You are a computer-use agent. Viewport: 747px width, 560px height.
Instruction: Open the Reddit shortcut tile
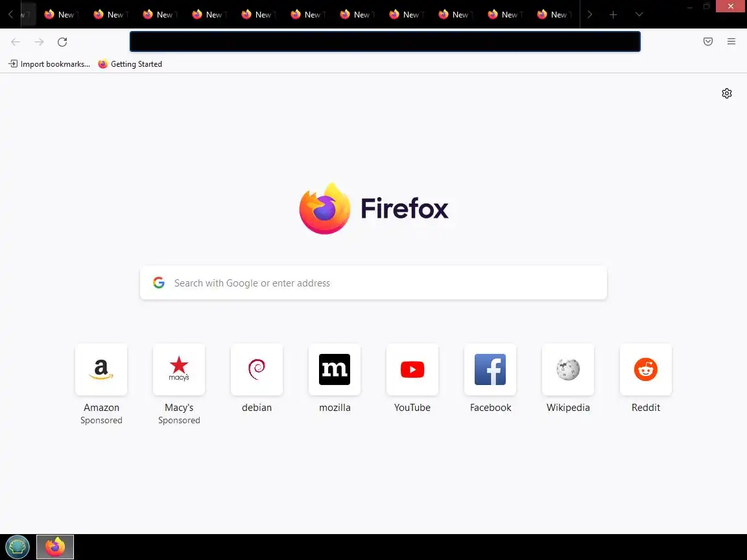[x=646, y=369]
